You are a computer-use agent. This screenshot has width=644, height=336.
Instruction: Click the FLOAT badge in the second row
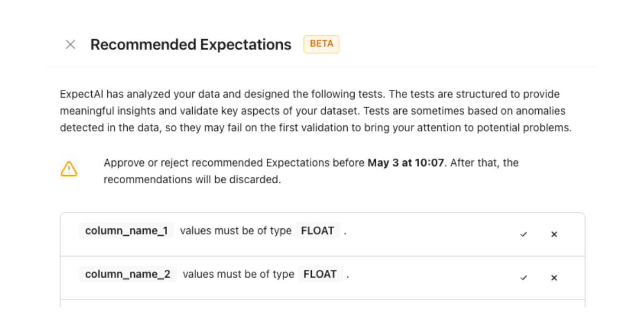320,274
